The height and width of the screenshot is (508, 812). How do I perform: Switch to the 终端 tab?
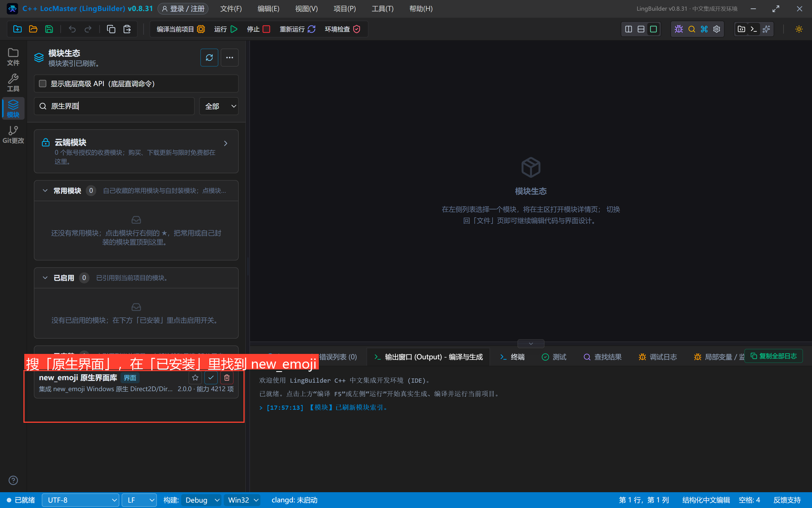(512, 357)
